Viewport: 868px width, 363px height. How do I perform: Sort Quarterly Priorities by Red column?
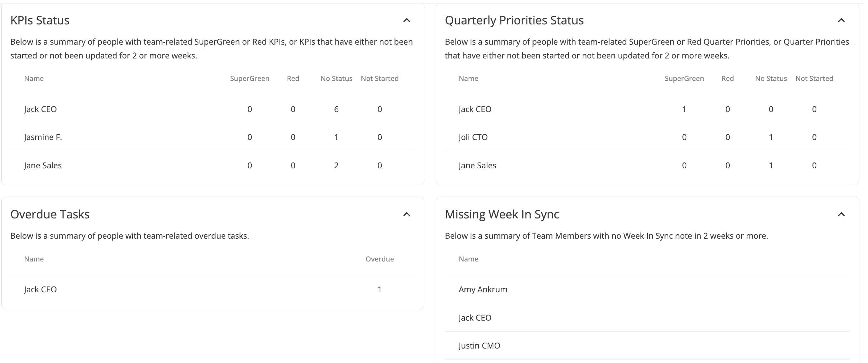727,78
